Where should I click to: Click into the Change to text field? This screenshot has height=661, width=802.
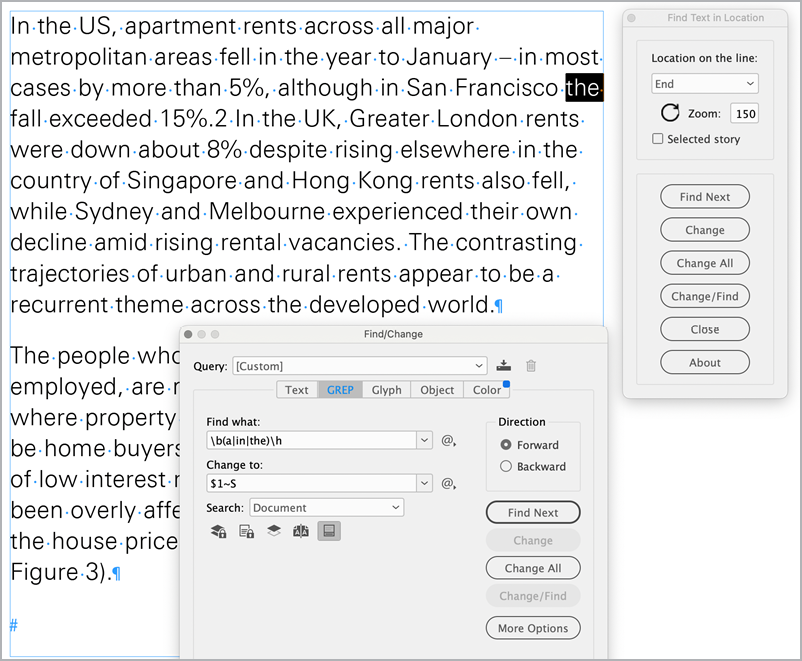click(311, 483)
